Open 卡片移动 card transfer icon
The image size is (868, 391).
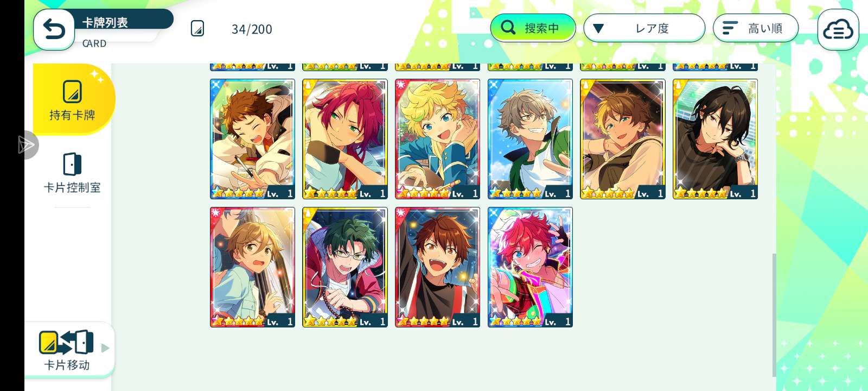(x=66, y=343)
